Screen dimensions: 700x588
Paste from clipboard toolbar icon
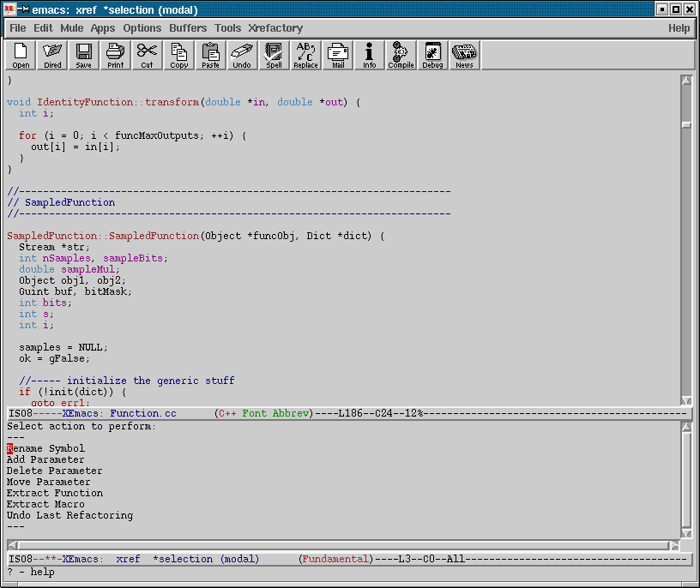(x=210, y=55)
